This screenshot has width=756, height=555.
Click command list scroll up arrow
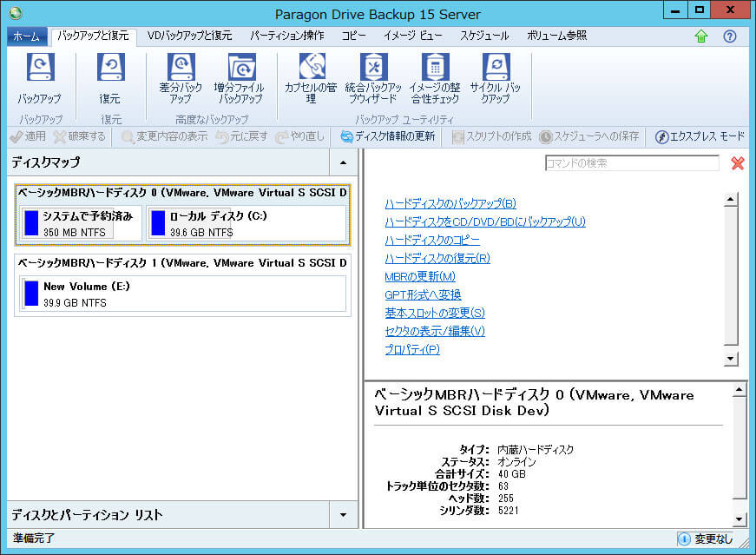[731, 199]
